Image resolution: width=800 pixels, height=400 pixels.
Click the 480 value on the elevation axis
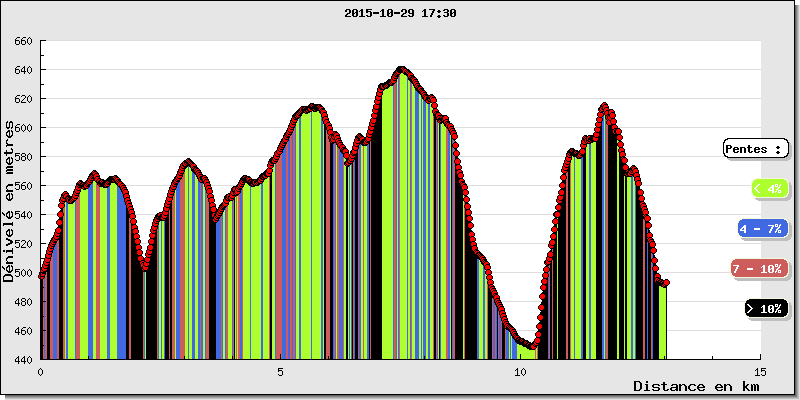24,302
